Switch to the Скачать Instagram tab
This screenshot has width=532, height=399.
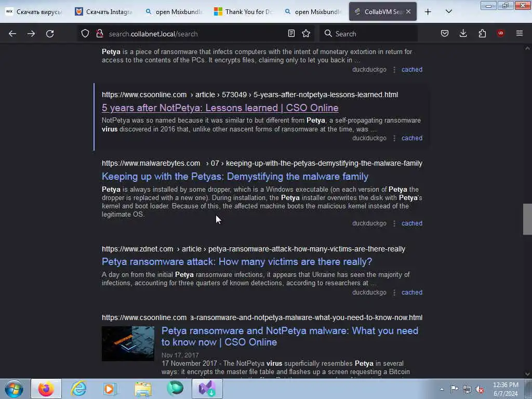point(104,11)
